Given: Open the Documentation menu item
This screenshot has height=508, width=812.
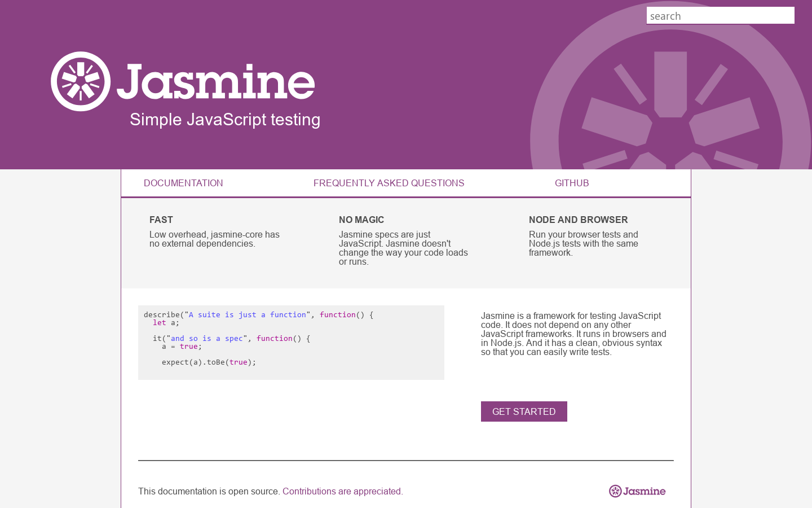Looking at the screenshot, I should tap(183, 183).
